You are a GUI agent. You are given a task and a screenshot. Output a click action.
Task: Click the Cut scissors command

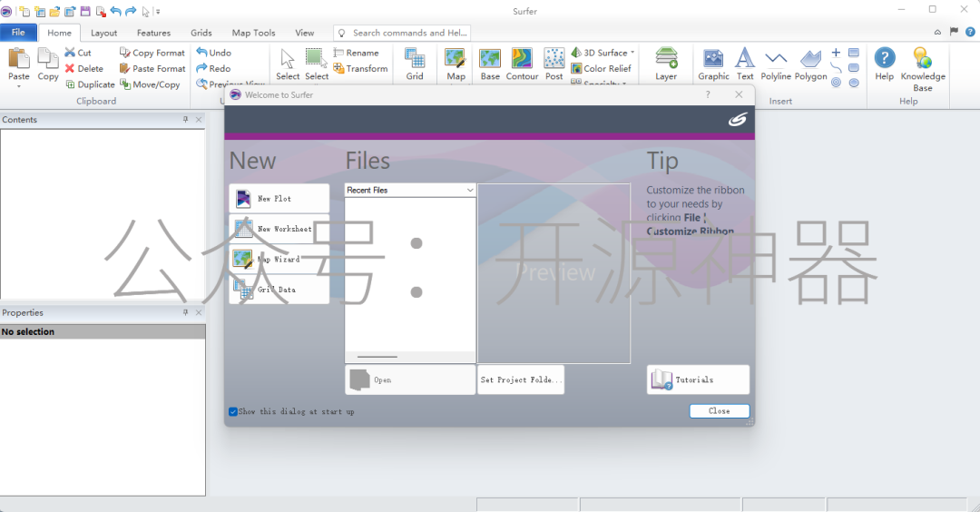(78, 53)
